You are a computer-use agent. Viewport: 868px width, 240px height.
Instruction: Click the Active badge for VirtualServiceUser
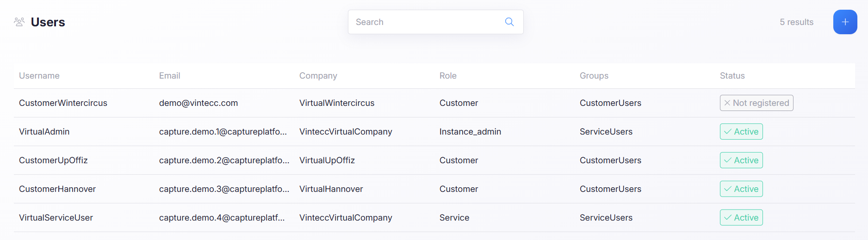coord(741,218)
